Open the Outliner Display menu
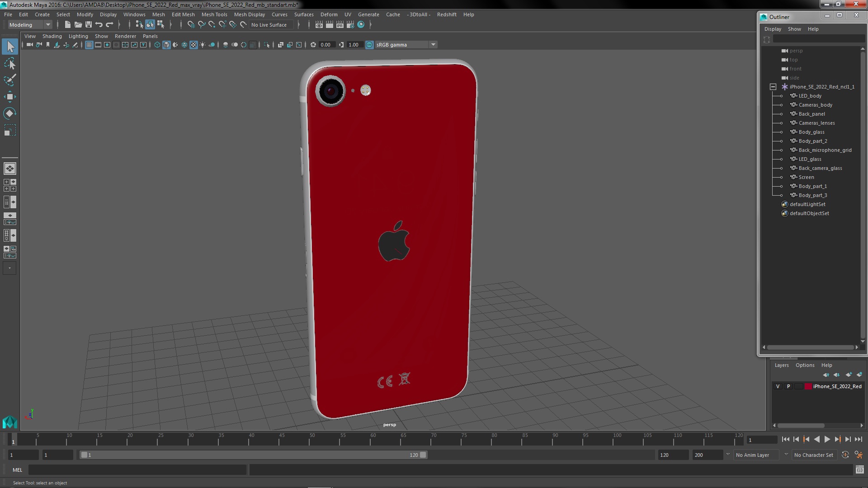Image resolution: width=868 pixels, height=488 pixels. coord(773,29)
